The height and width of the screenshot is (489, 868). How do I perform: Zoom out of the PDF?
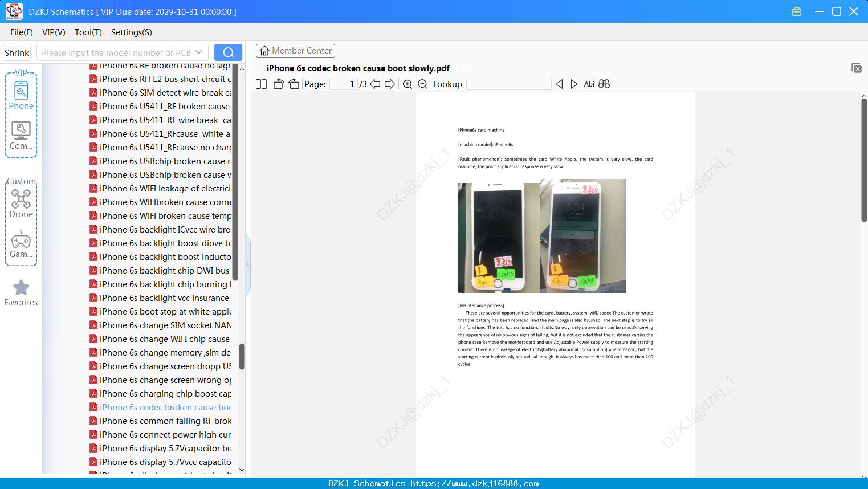tap(422, 84)
